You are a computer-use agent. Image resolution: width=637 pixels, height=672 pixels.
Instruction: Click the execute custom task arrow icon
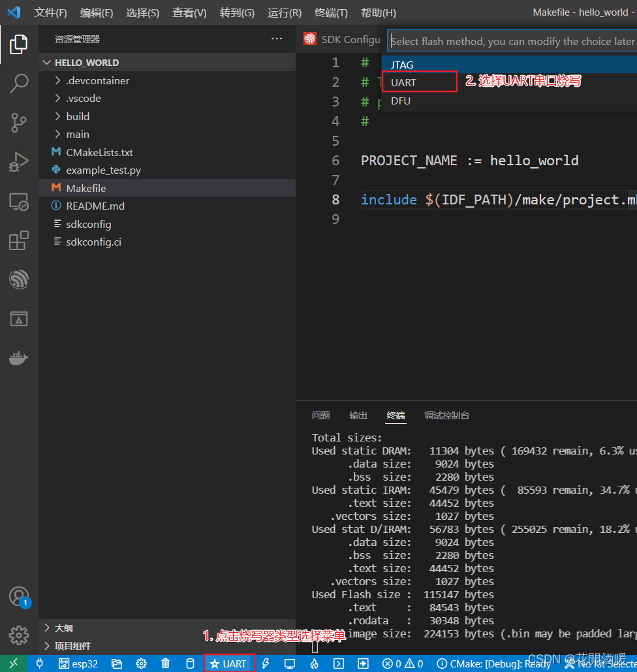pyautogui.click(x=363, y=664)
